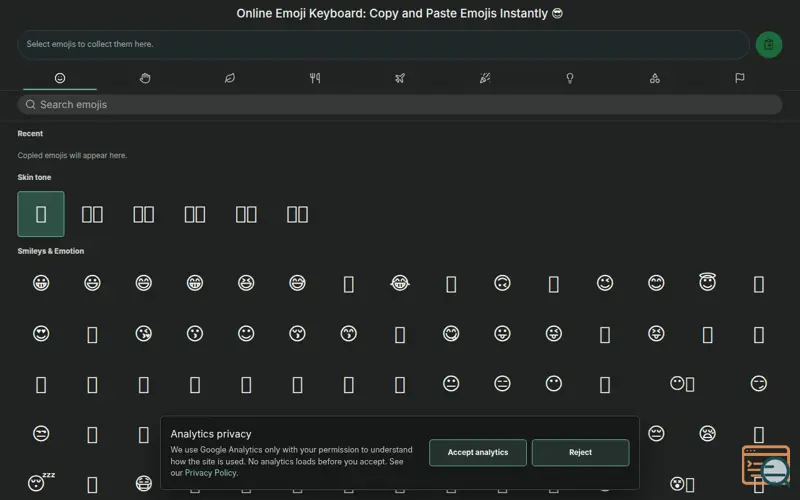Choose the neutral face emoji
Viewport: 800px width, 500px height.
451,383
